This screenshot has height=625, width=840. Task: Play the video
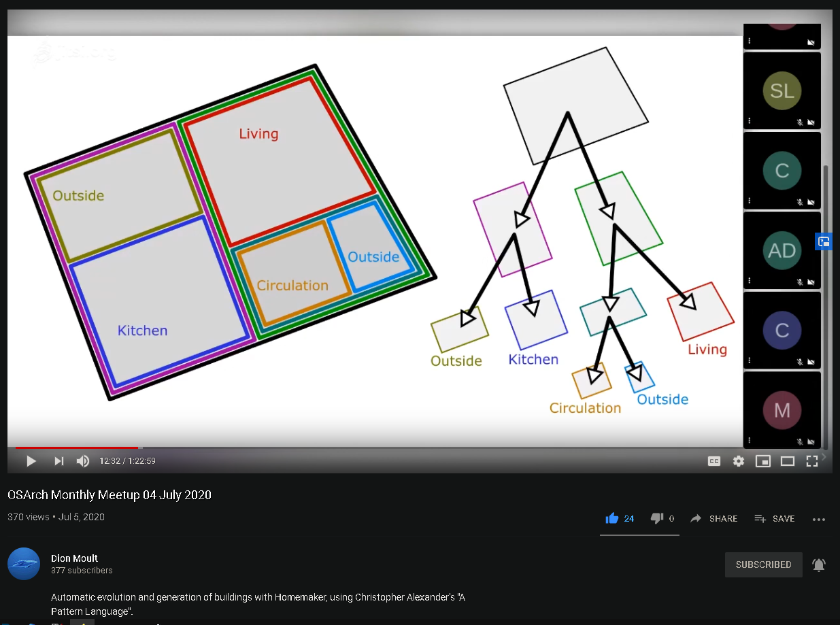(x=31, y=461)
